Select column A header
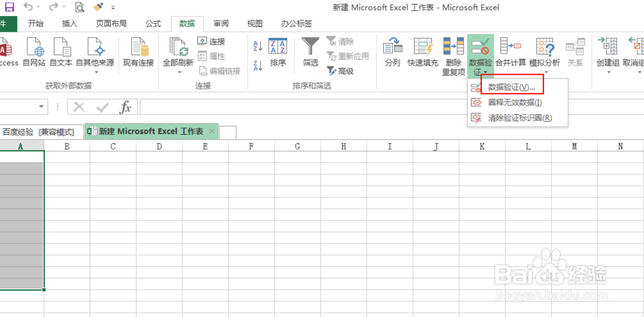The image size is (644, 317). tap(22, 146)
